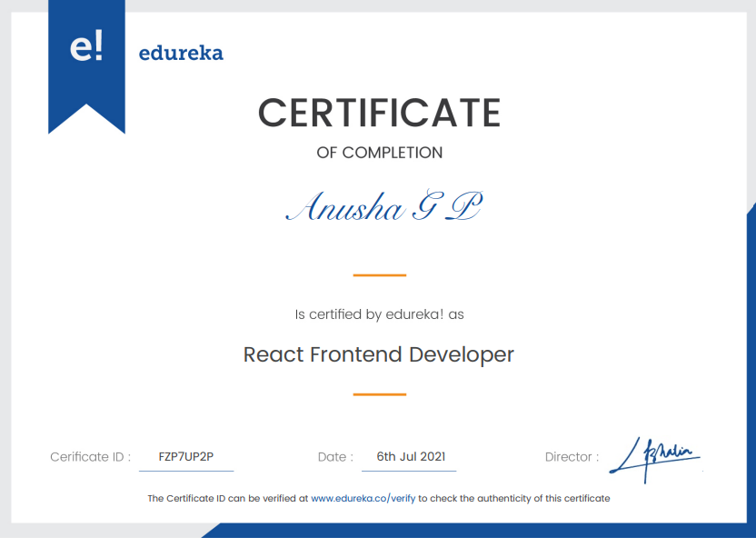Click the recipient name Anusha G P
756x557 pixels.
click(383, 209)
